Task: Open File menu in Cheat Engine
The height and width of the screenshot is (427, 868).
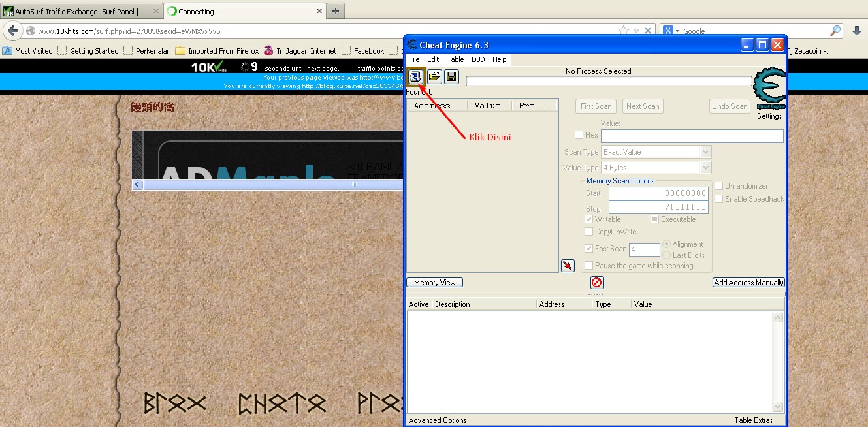Action: point(414,59)
